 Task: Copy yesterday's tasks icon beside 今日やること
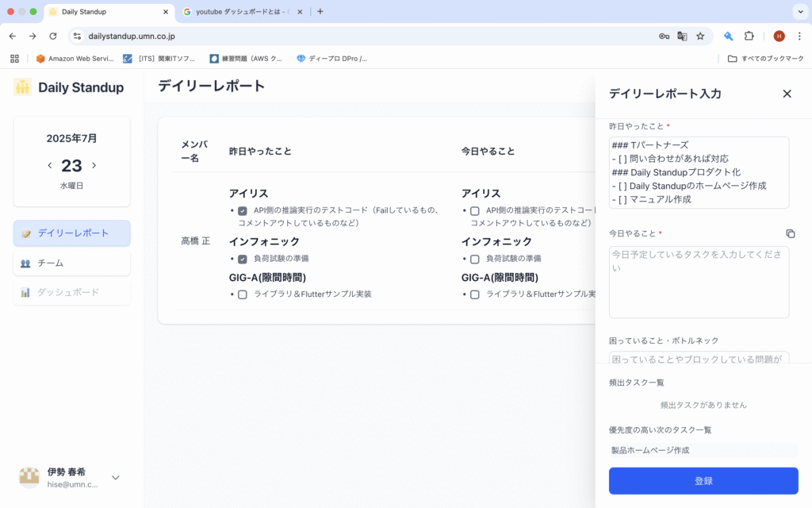point(791,234)
